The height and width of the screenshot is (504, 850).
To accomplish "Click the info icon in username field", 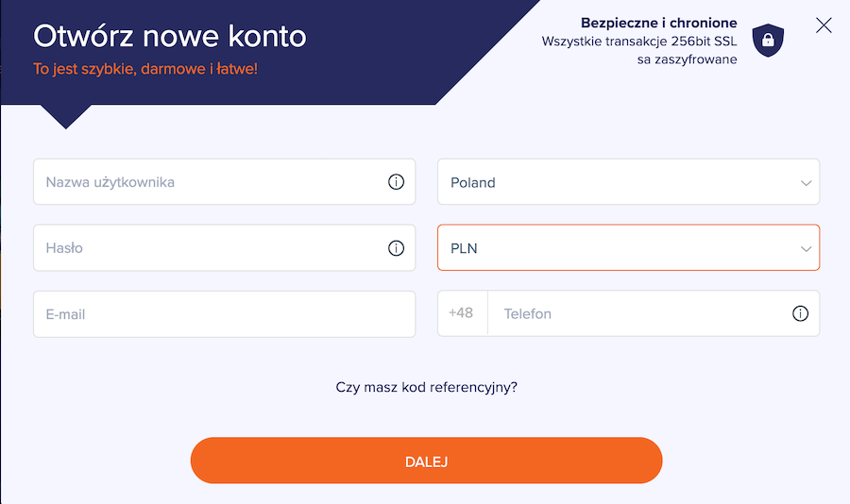I will 397,182.
